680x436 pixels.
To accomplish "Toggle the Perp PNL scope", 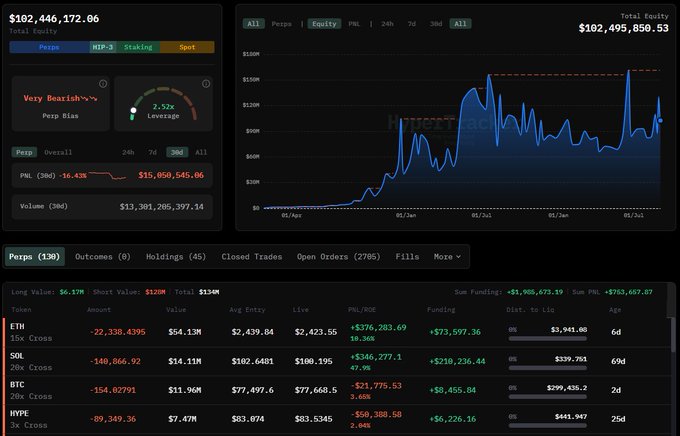I will (24, 152).
